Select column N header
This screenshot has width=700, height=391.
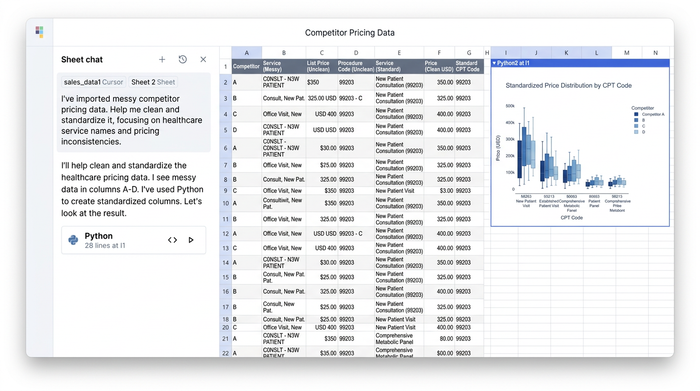[655, 53]
